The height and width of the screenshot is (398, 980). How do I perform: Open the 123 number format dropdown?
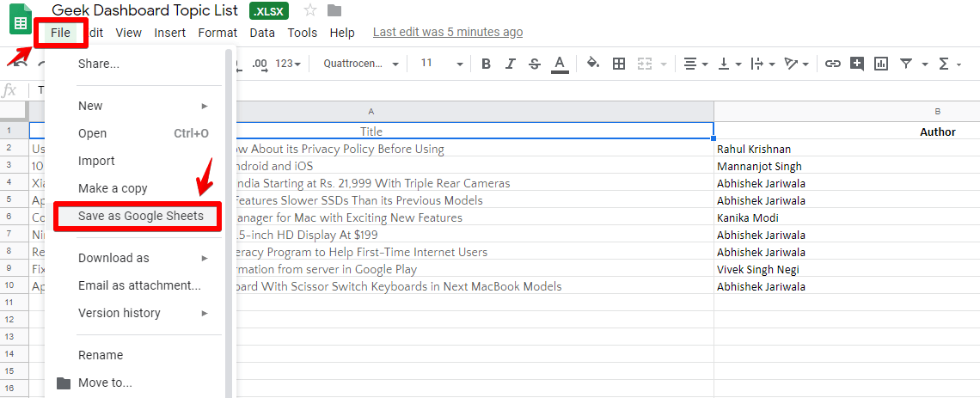(x=288, y=64)
